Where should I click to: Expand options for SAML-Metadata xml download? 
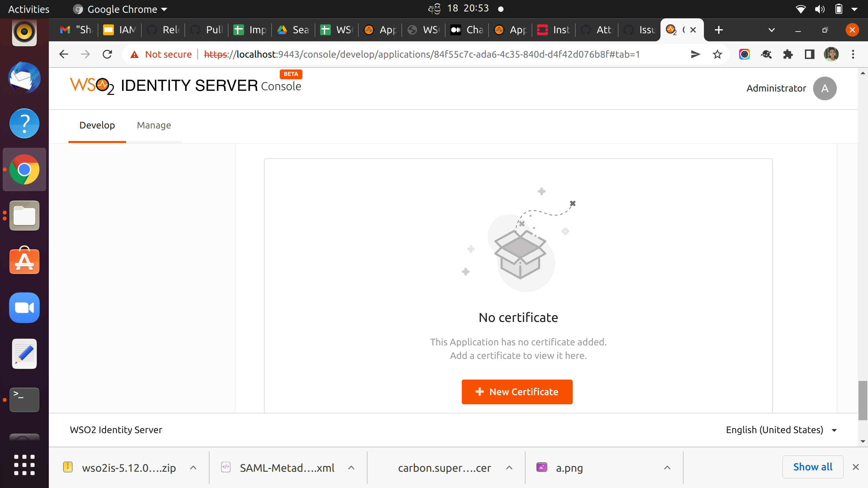pos(351,468)
